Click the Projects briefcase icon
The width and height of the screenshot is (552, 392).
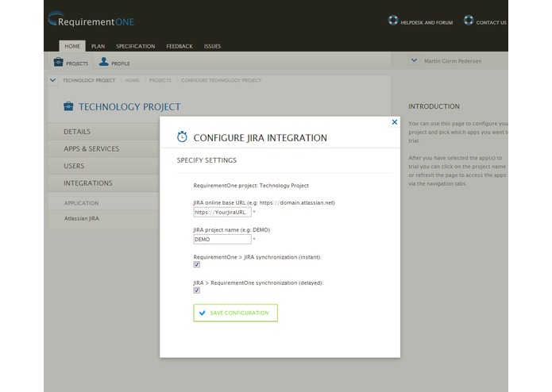point(59,62)
